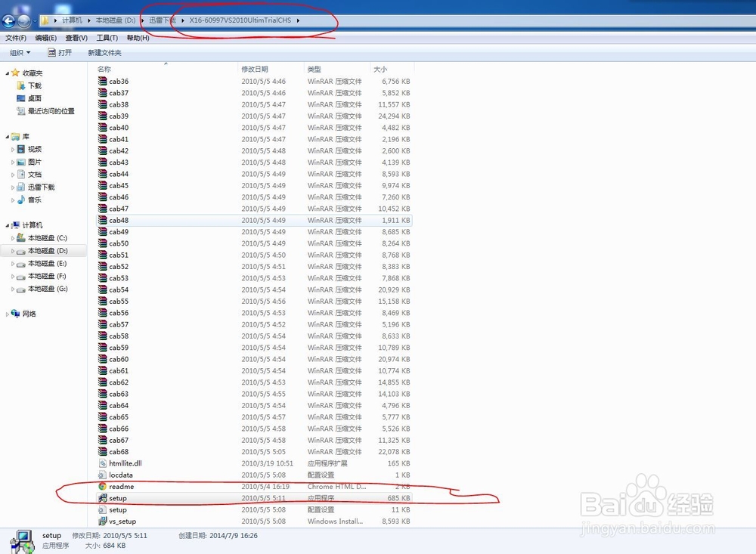The image size is (756, 554).
Task: Click cab47 date 2010/5/5 4:49
Action: pyautogui.click(x=263, y=209)
